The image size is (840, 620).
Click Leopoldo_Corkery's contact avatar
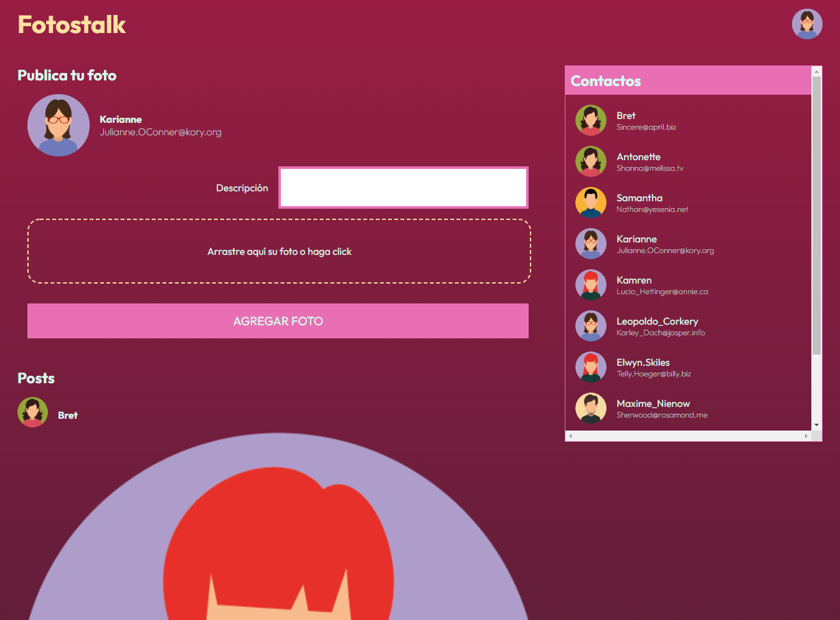pyautogui.click(x=590, y=326)
